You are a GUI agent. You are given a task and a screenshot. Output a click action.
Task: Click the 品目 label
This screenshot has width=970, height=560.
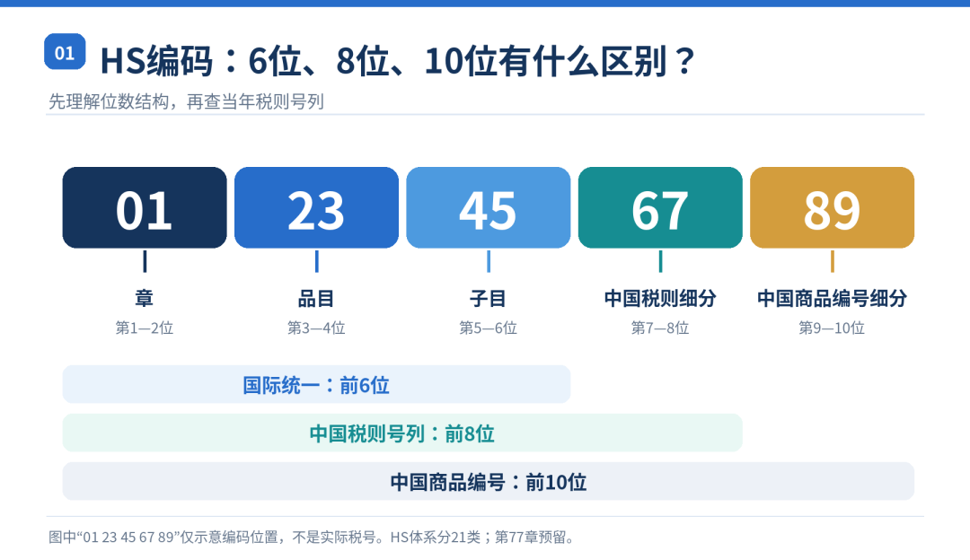pos(317,299)
